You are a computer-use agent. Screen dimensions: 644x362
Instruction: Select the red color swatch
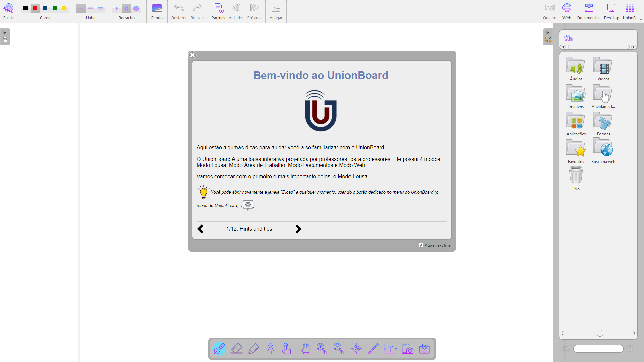coord(35,8)
